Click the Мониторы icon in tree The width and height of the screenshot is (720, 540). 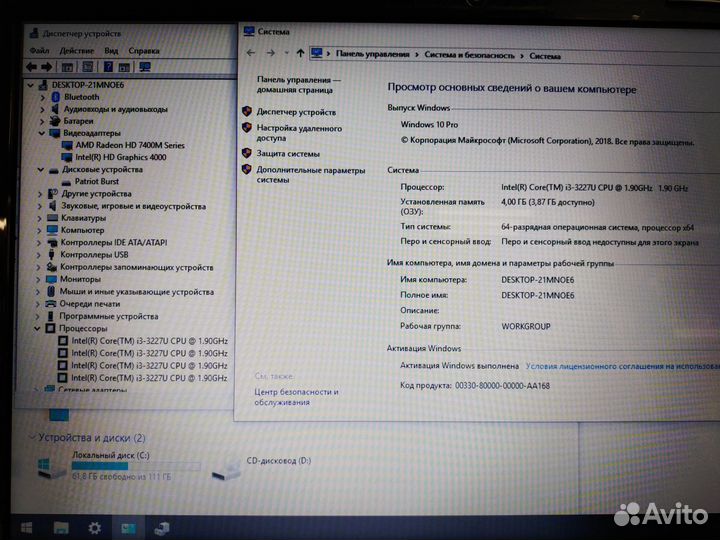point(51,279)
